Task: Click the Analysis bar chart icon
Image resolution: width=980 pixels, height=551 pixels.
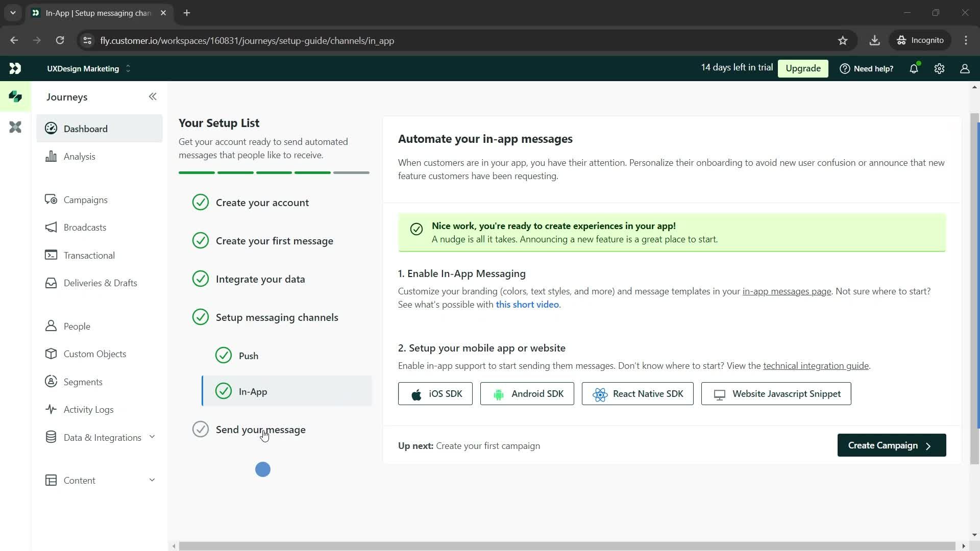Action: click(51, 156)
